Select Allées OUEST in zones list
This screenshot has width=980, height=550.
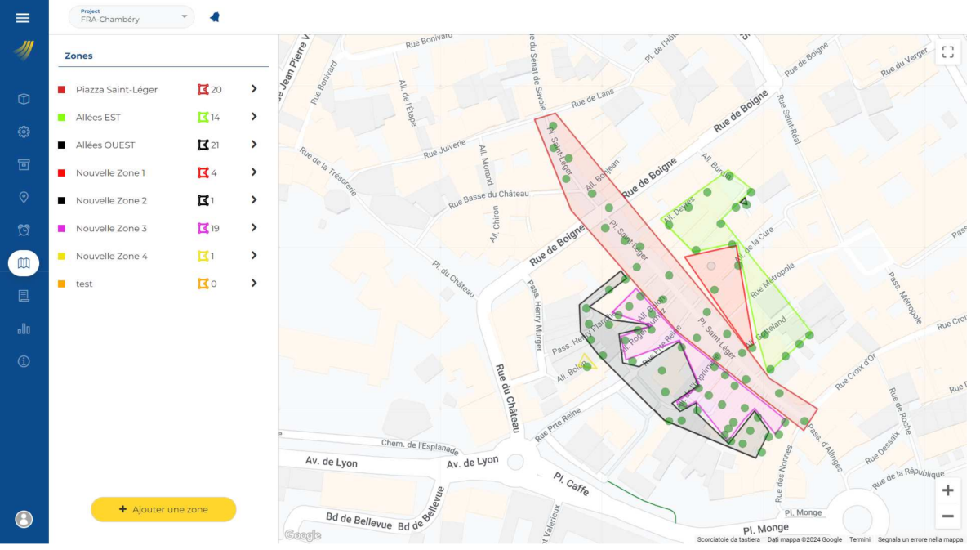(x=105, y=145)
